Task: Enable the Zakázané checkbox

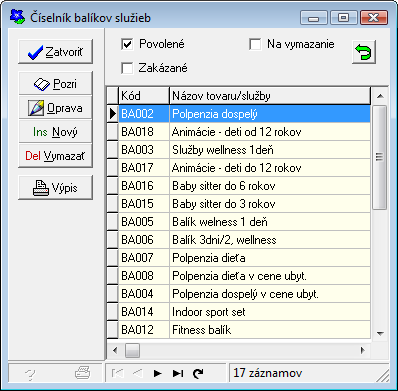Action: click(x=127, y=68)
